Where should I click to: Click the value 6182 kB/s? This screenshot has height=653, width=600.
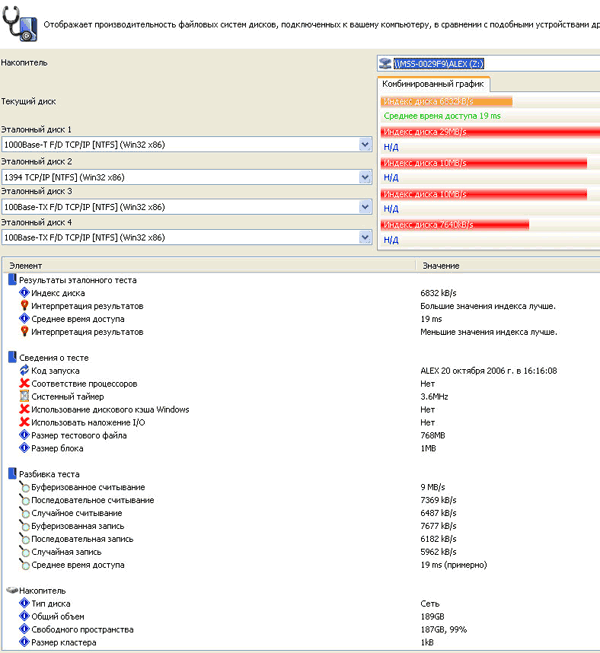[438, 538]
